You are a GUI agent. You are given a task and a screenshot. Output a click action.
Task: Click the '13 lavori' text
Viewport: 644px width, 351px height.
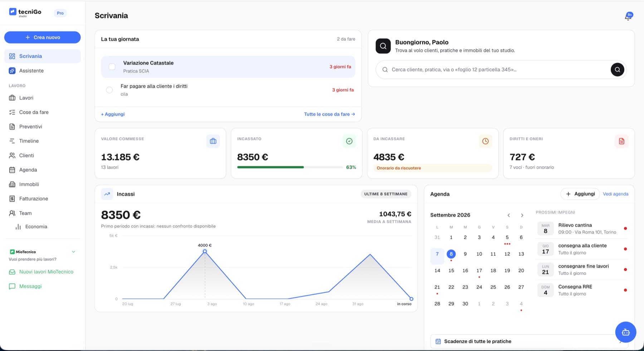coord(109,167)
